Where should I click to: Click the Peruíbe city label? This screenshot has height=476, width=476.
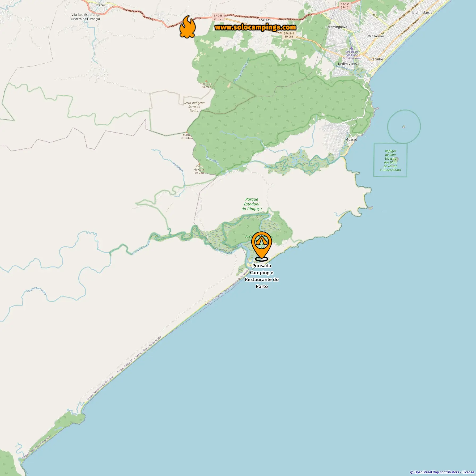coord(377,59)
